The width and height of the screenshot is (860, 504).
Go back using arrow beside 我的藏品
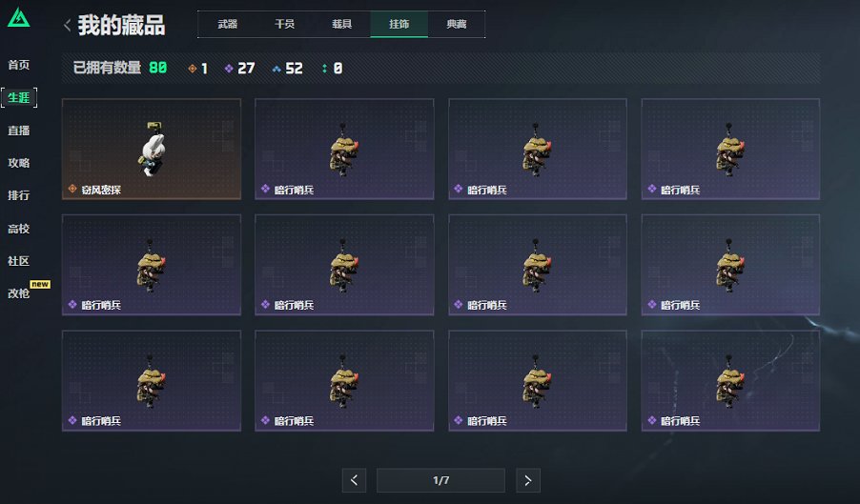point(67,25)
